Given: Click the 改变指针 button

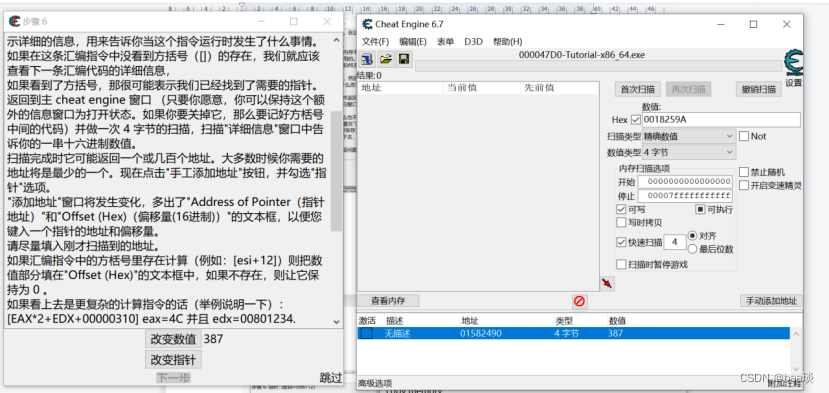Looking at the screenshot, I should (x=173, y=360).
